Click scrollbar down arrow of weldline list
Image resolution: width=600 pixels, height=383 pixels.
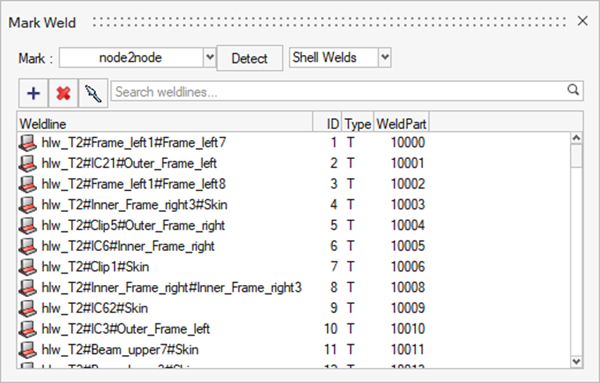tap(576, 361)
